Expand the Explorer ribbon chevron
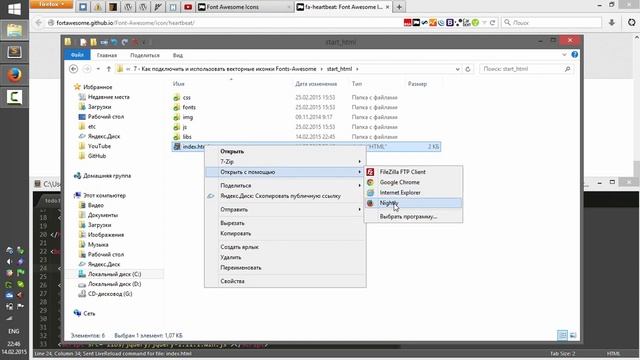The width and height of the screenshot is (640, 360). (564, 55)
